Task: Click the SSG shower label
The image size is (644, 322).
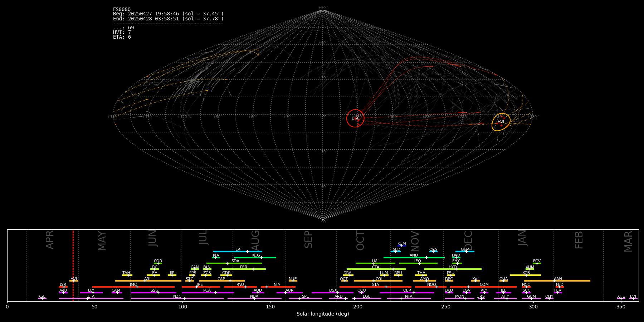Action: tap(154, 291)
